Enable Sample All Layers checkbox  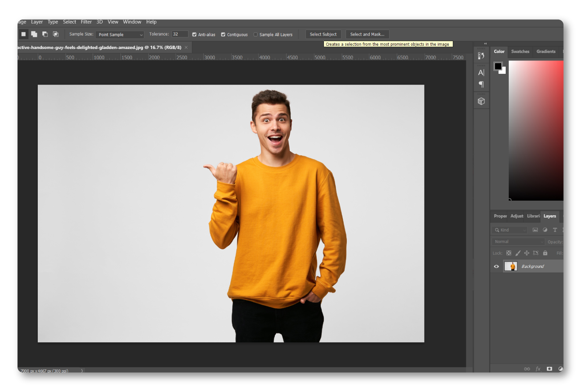pyautogui.click(x=256, y=34)
